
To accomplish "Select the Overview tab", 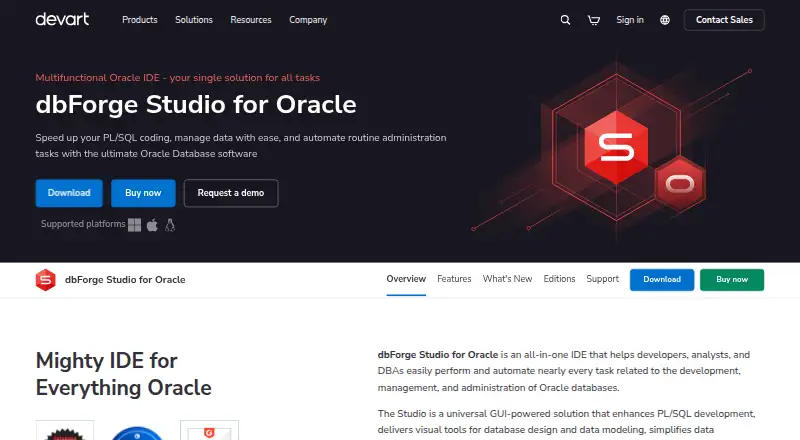I will tap(406, 279).
